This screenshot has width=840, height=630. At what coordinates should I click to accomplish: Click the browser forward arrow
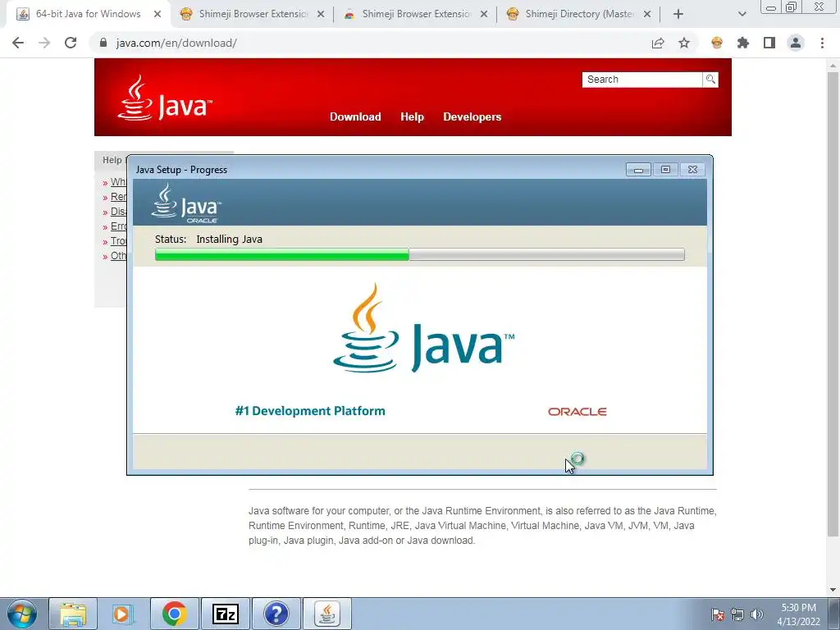point(44,43)
